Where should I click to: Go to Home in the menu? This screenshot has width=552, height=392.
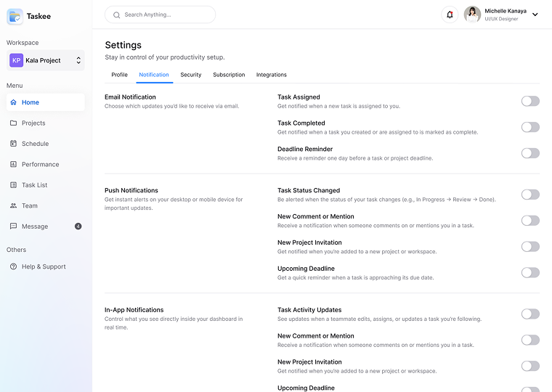pos(46,102)
